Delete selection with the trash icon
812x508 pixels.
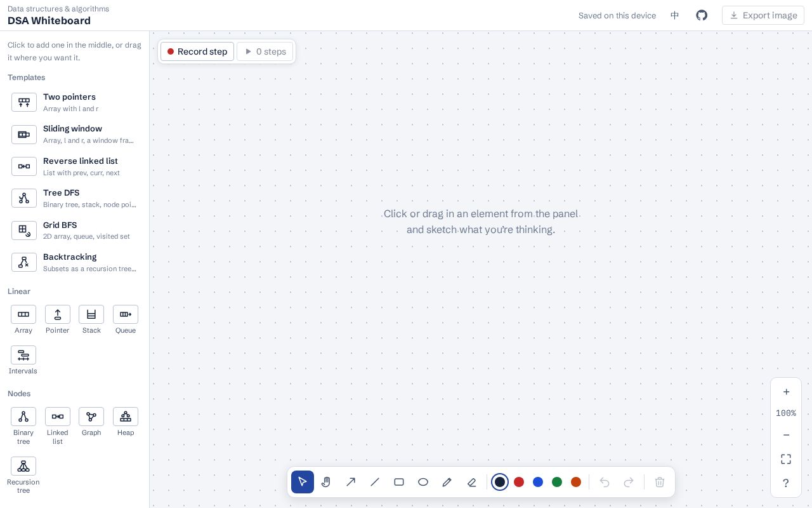coord(660,482)
